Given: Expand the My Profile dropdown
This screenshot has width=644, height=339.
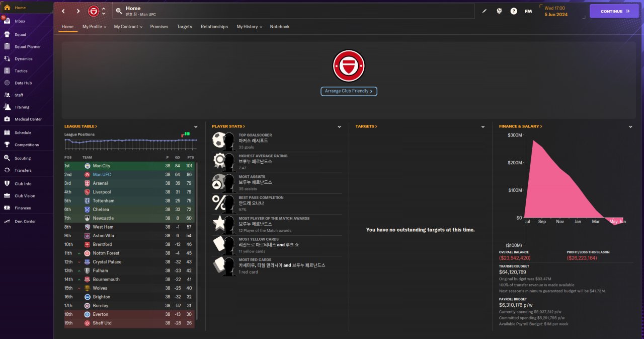Looking at the screenshot, I should pos(94,27).
